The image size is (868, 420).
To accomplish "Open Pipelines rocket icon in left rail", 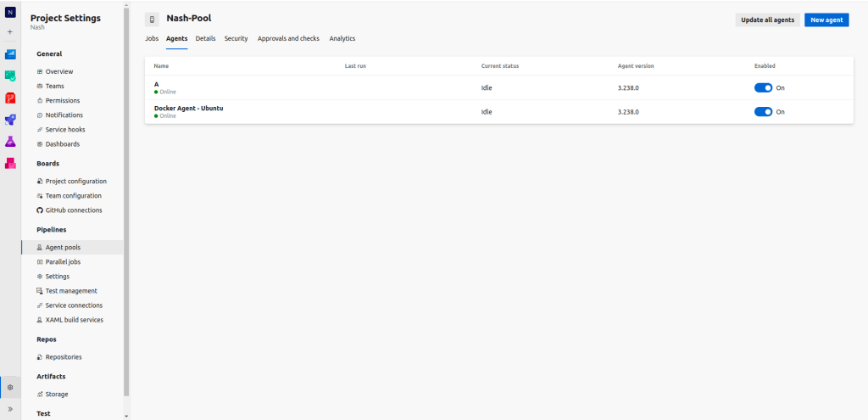I will pos(10,120).
